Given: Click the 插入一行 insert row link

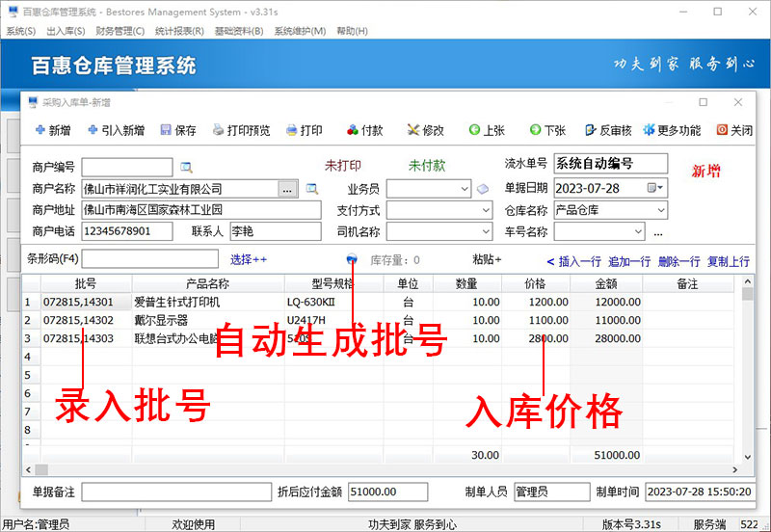Looking at the screenshot, I should pyautogui.click(x=573, y=261).
